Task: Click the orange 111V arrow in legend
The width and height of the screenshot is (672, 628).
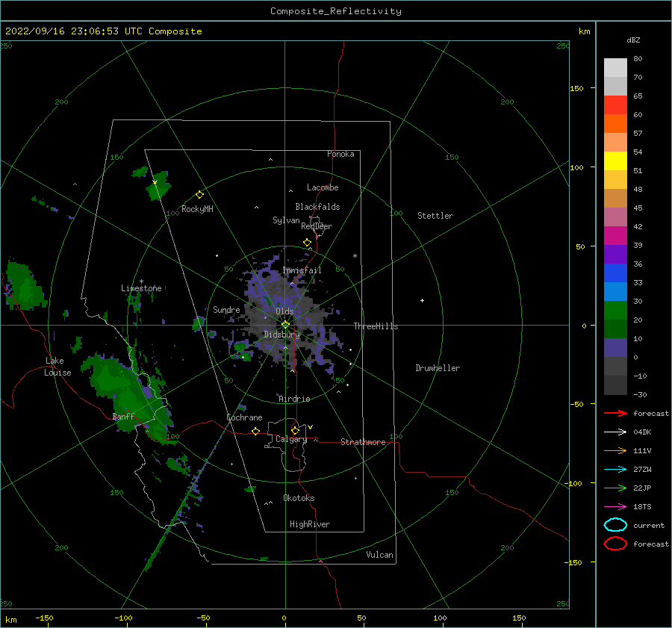Action: click(615, 450)
